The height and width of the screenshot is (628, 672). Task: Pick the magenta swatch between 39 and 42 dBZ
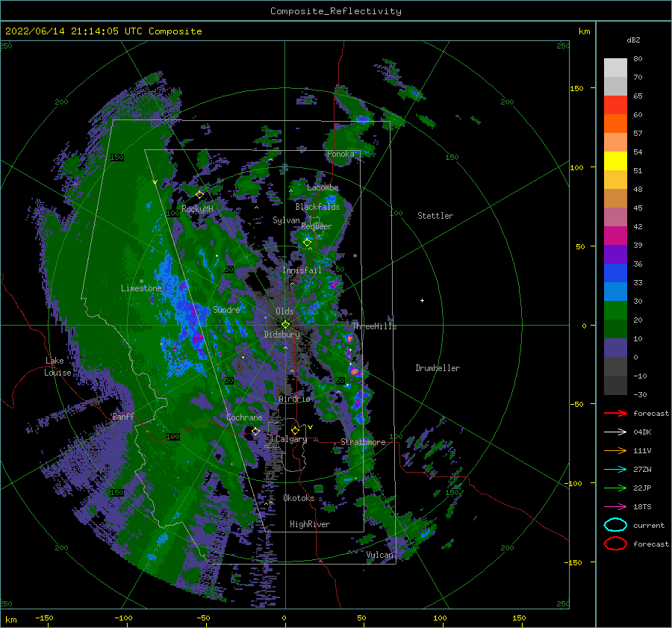[615, 235]
